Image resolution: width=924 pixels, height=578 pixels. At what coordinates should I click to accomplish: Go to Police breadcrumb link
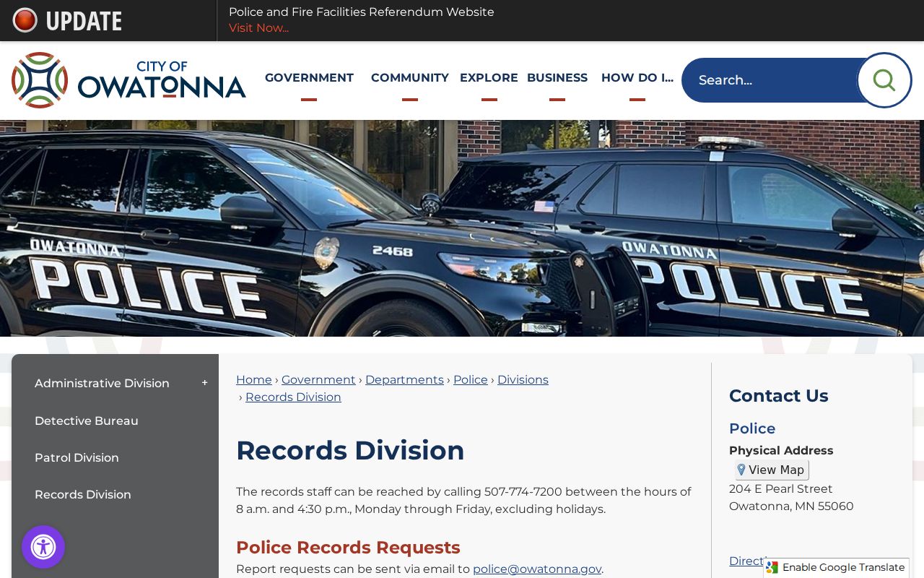point(471,380)
